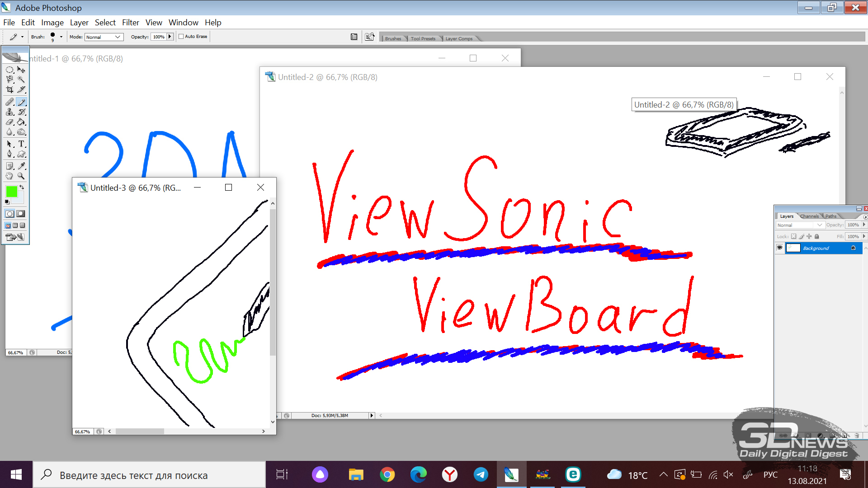Open the Tool Presets palette tab

423,39
